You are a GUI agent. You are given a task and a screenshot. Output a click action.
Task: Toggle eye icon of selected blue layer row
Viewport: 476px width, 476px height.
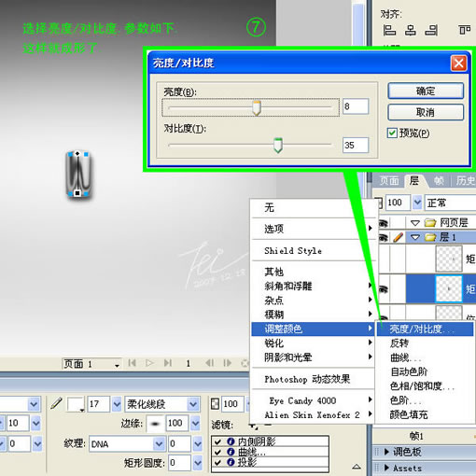[384, 289]
